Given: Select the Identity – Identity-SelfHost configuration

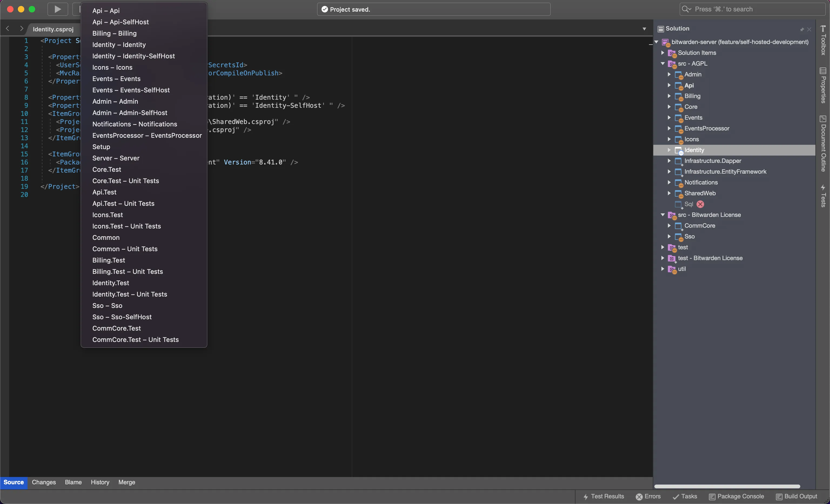Looking at the screenshot, I should [x=133, y=56].
